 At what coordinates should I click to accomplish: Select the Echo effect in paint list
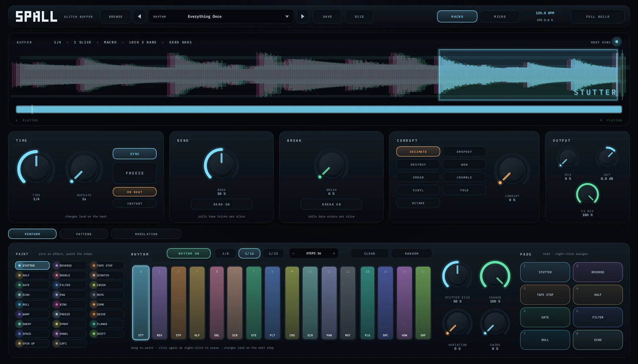(32, 295)
